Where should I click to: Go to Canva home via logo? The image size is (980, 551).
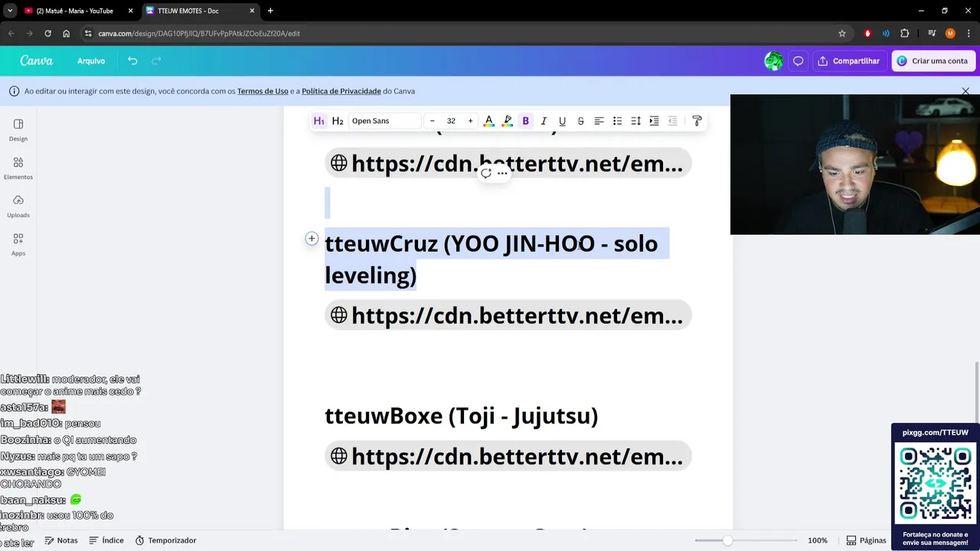[36, 61]
